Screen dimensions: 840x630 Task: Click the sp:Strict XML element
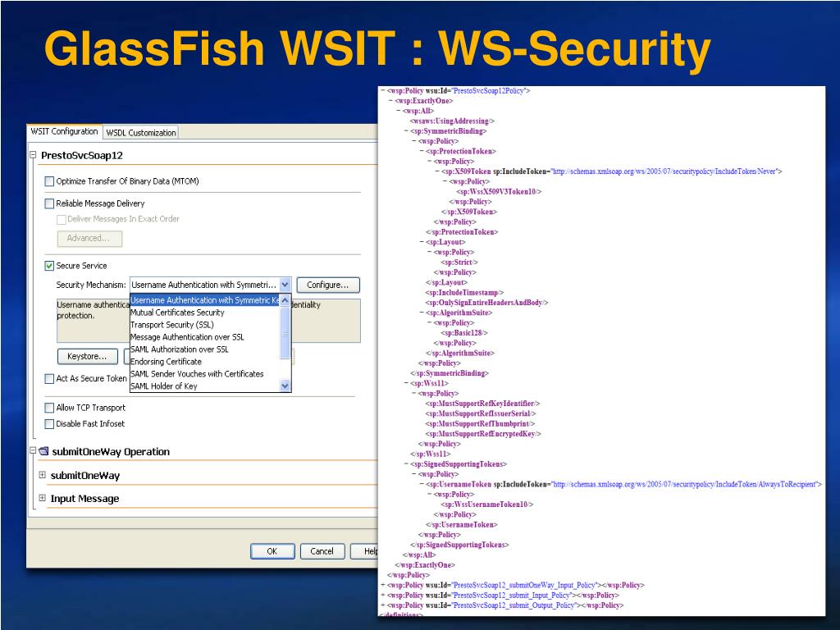(x=459, y=262)
